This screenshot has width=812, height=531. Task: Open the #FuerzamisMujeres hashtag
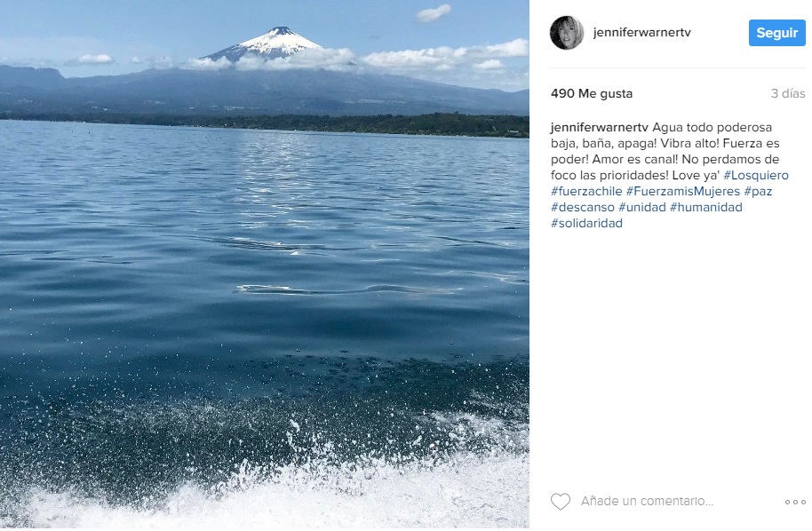tap(682, 192)
